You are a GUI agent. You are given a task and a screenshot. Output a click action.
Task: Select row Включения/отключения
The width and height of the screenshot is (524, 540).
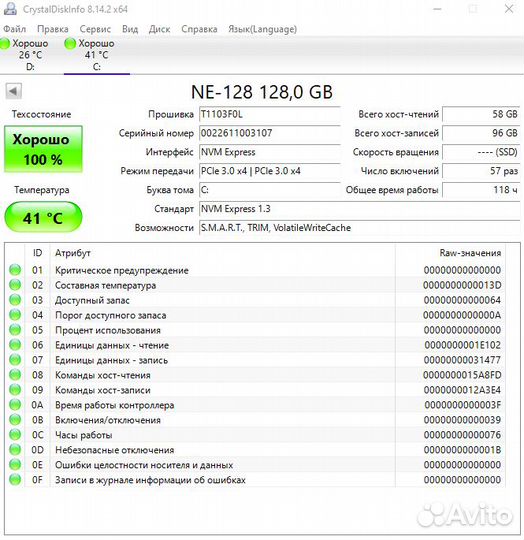click(255, 419)
